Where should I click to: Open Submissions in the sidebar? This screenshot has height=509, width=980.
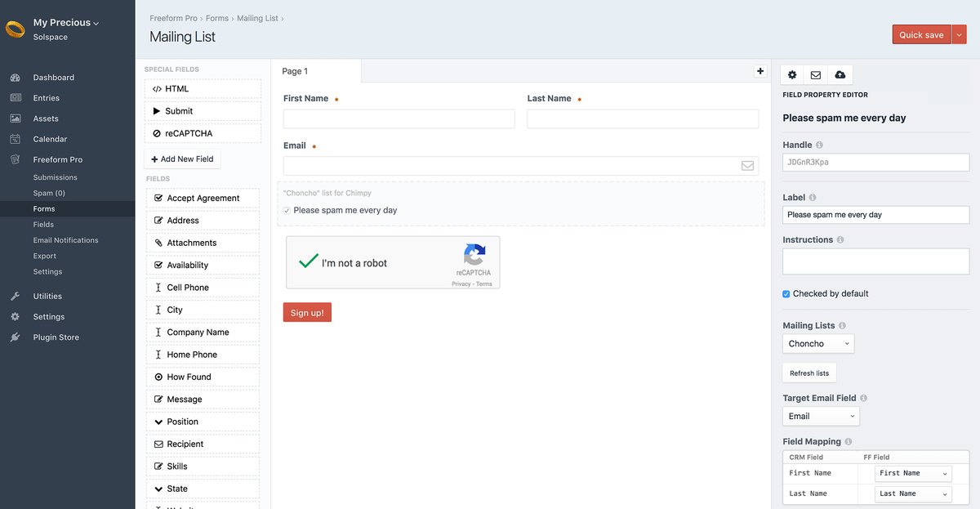pos(56,177)
